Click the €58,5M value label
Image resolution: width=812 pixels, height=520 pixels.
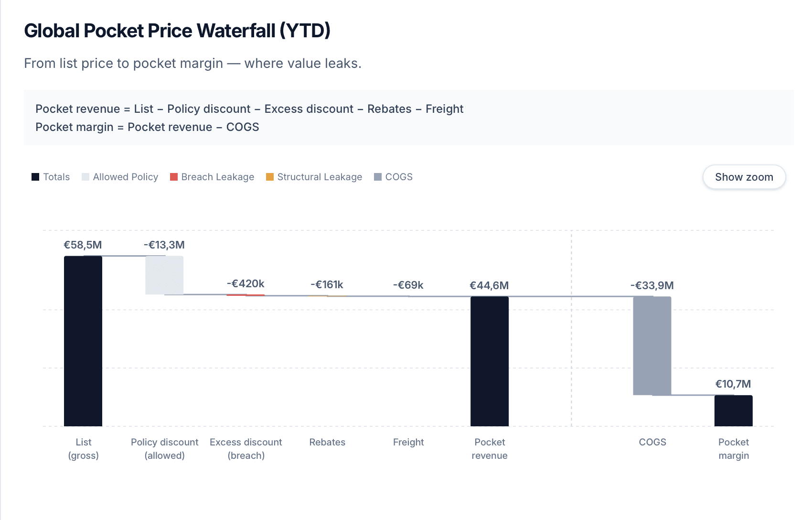pyautogui.click(x=83, y=245)
